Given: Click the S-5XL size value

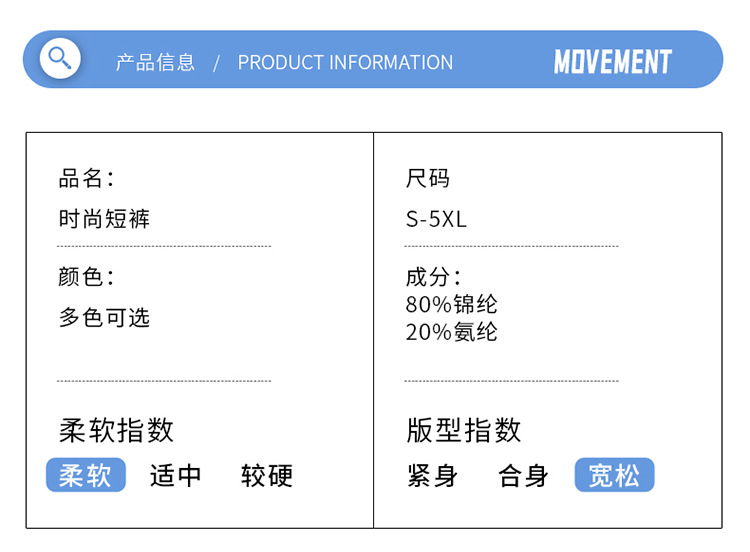Looking at the screenshot, I should pos(436,219).
